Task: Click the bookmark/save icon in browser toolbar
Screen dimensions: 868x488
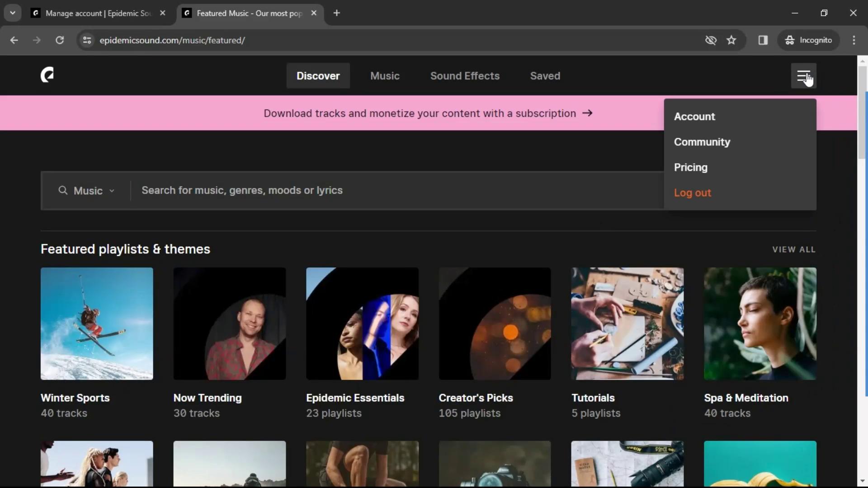Action: tap(731, 40)
